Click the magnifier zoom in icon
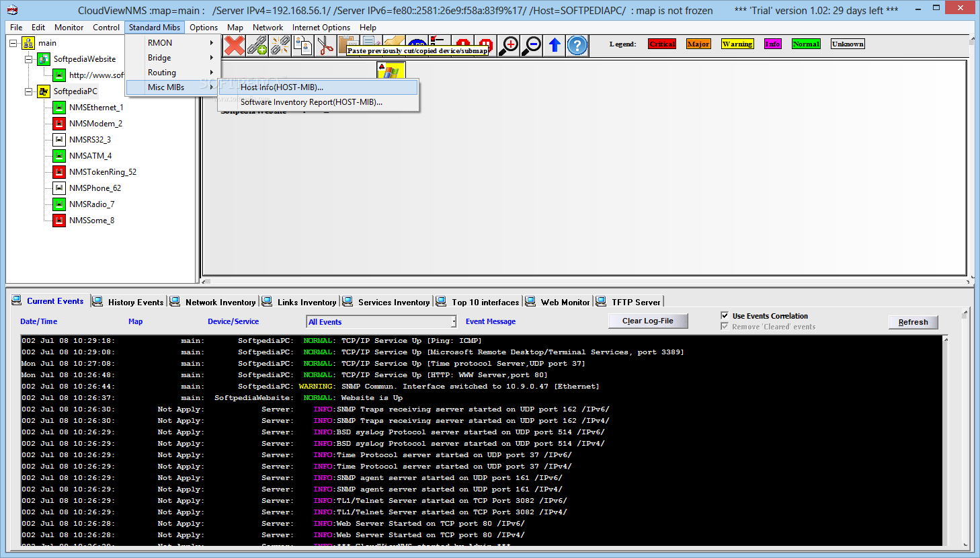Screen dimensions: 980x558 tap(509, 45)
